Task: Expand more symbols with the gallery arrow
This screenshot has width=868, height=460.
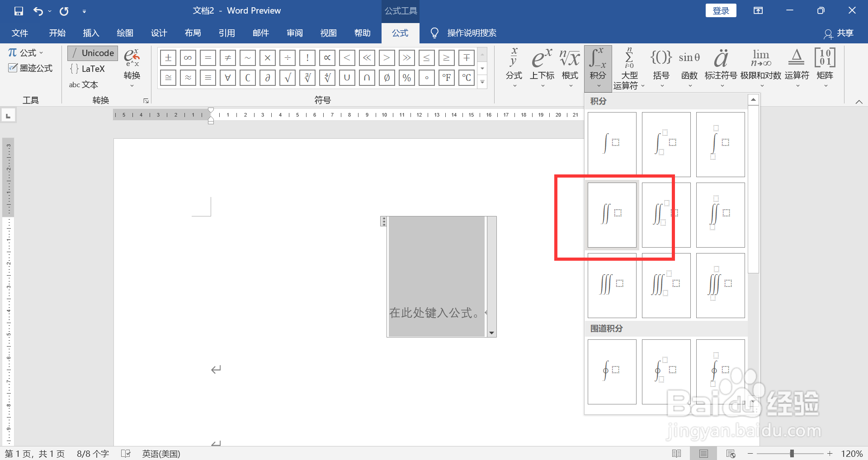Action: click(482, 82)
